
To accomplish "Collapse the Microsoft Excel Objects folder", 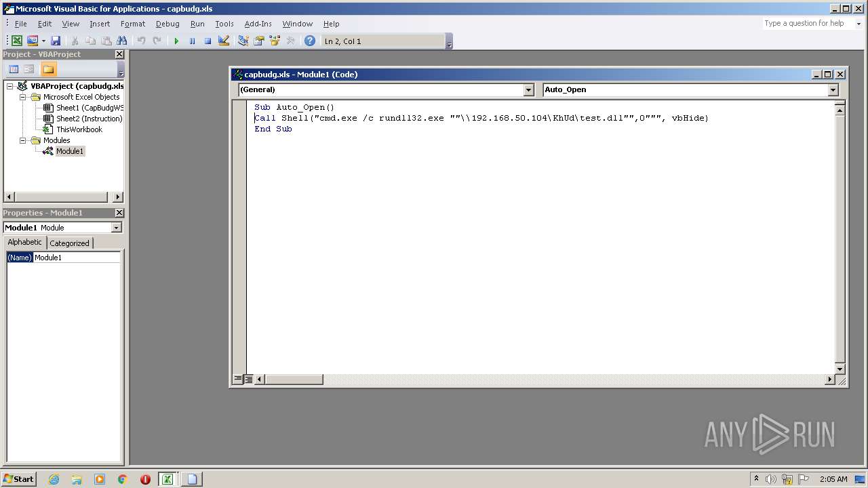I will pyautogui.click(x=23, y=97).
